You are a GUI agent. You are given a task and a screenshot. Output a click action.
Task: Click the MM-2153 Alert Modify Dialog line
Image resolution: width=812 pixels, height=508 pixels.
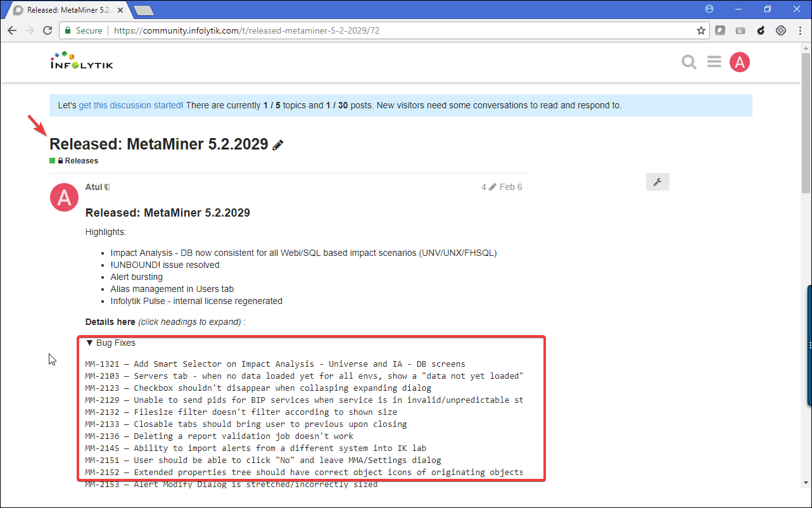[x=232, y=485]
